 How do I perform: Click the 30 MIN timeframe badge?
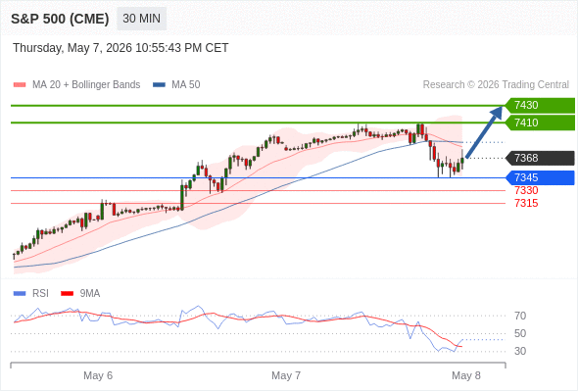click(141, 19)
